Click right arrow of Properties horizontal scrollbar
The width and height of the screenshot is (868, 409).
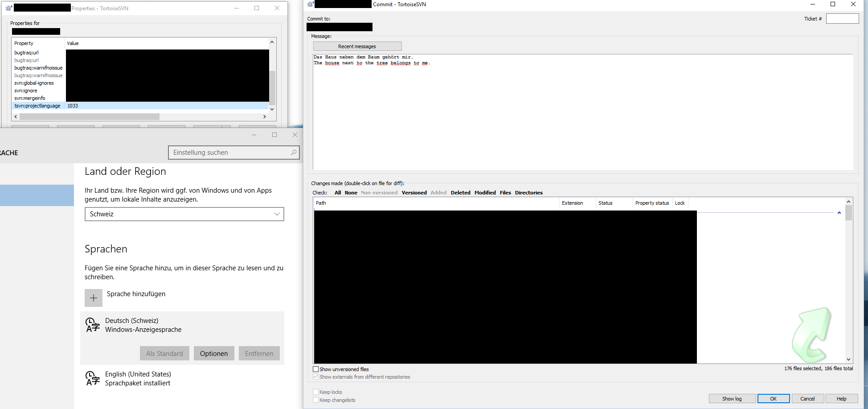pos(265,116)
